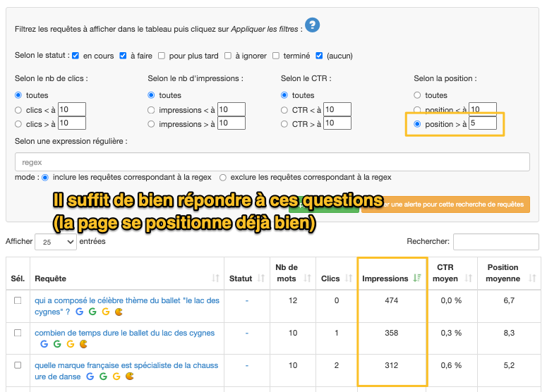Sort table by CTR moyen arrows
547x392 pixels.
pyautogui.click(x=469, y=278)
